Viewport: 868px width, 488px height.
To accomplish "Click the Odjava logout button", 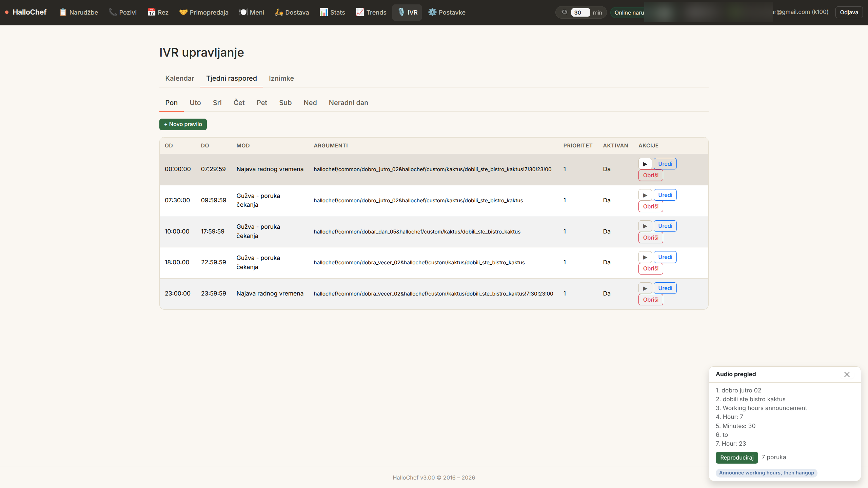I will 849,13.
